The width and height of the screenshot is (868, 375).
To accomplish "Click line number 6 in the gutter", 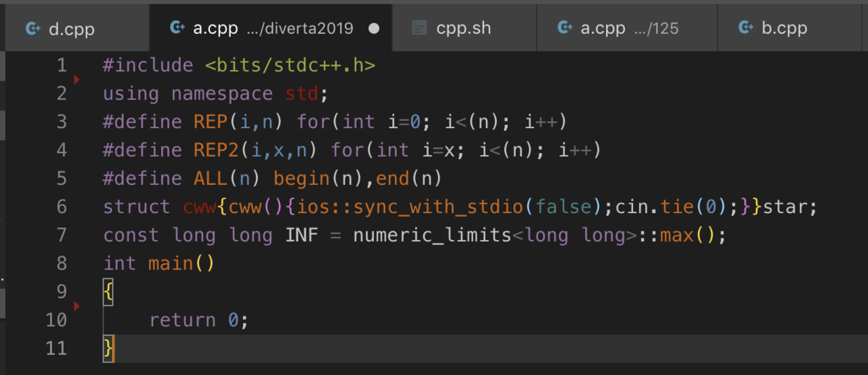I will click(x=61, y=207).
